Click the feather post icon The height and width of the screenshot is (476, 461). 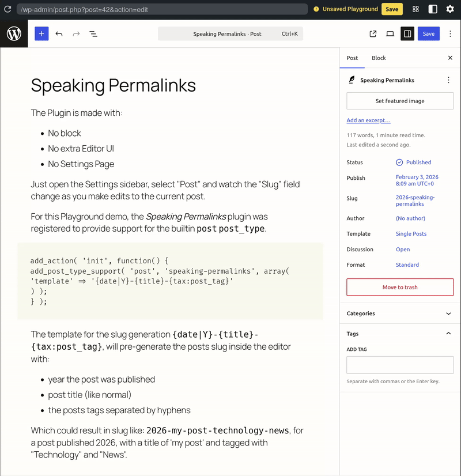[x=352, y=80]
